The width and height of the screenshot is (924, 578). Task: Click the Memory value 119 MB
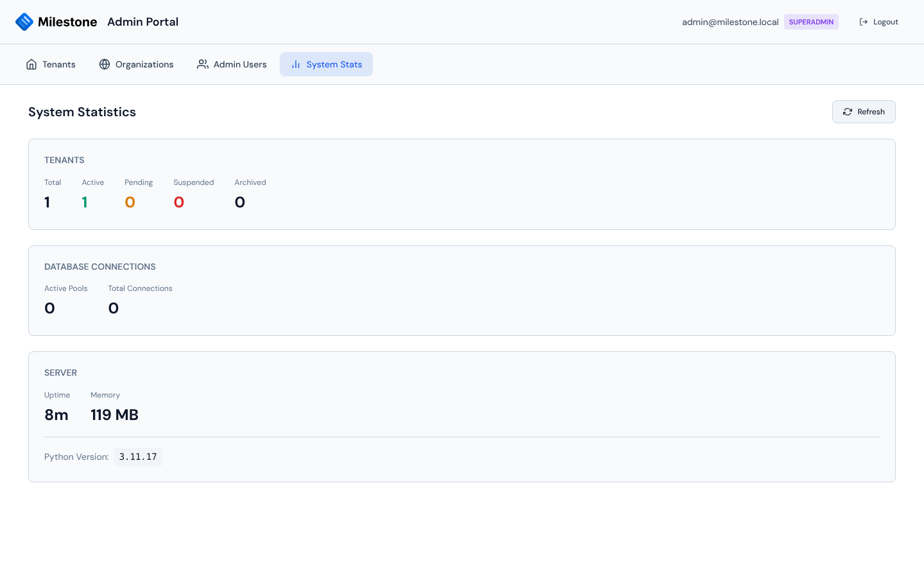(114, 415)
